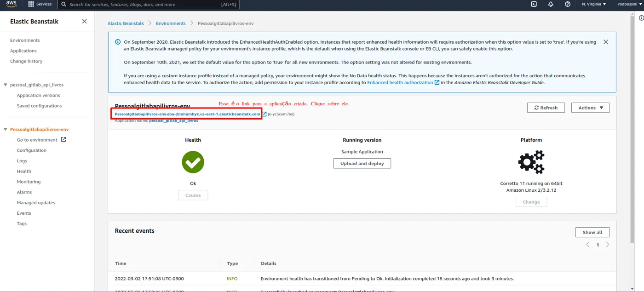Open the CloudShell icon
This screenshot has width=644, height=292.
pyautogui.click(x=534, y=4)
